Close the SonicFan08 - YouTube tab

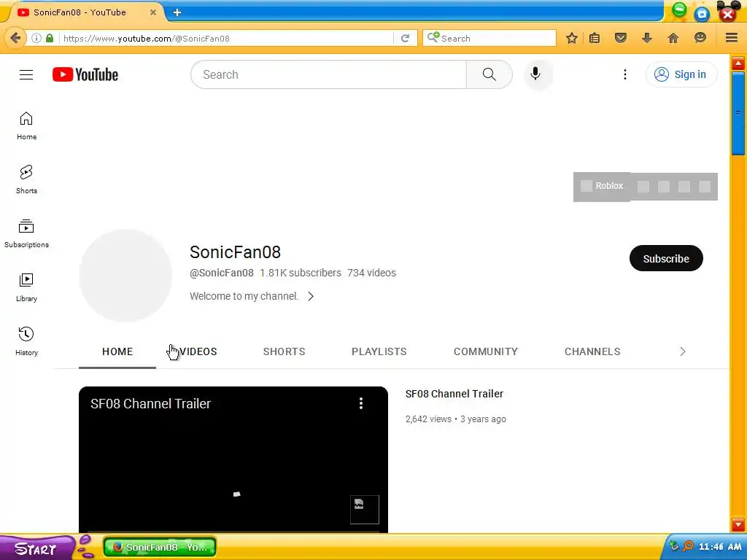click(x=153, y=12)
